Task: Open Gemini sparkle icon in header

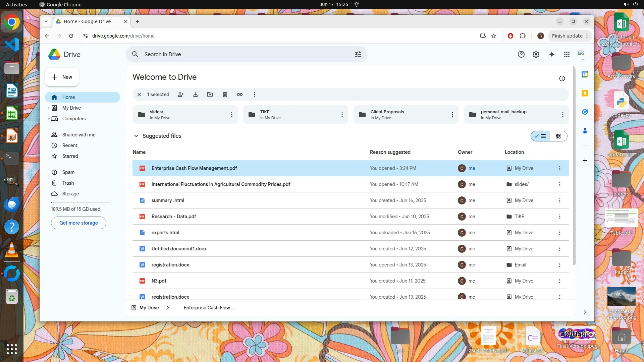Action: [552, 54]
